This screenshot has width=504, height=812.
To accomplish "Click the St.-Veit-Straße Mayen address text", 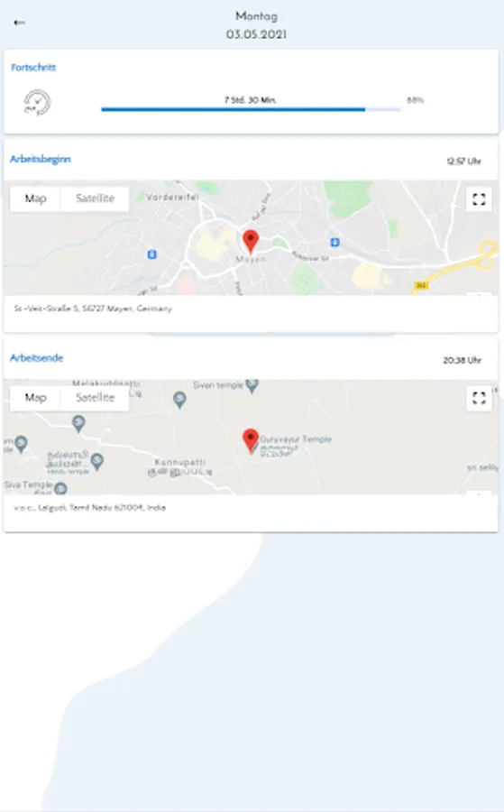I will pos(93,309).
